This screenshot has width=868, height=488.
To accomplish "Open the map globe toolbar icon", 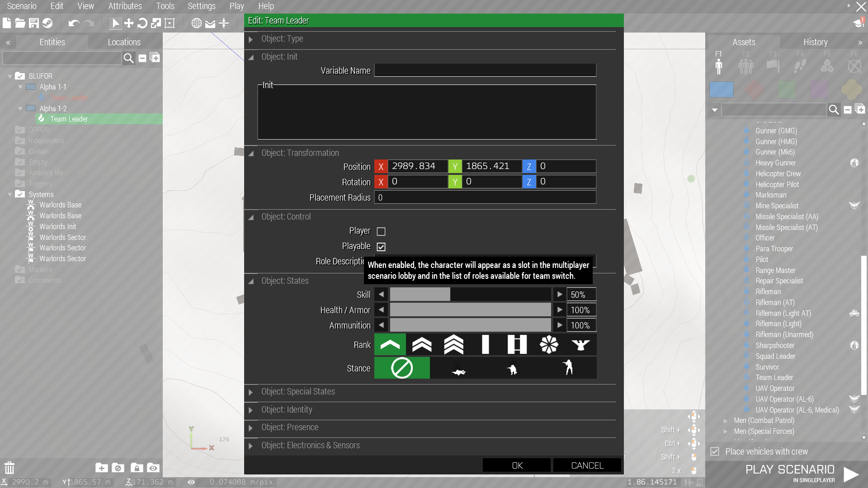I will pyautogui.click(x=196, y=23).
